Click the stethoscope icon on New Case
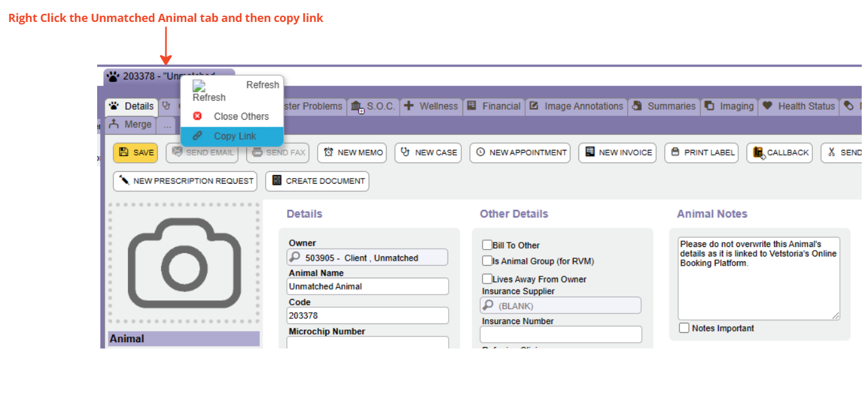868x393 pixels. click(x=405, y=152)
